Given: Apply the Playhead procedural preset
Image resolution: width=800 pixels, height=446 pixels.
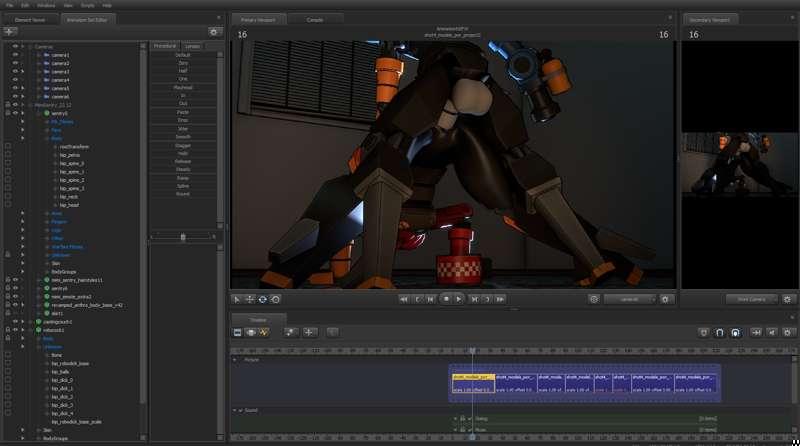Looking at the screenshot, I should click(183, 87).
